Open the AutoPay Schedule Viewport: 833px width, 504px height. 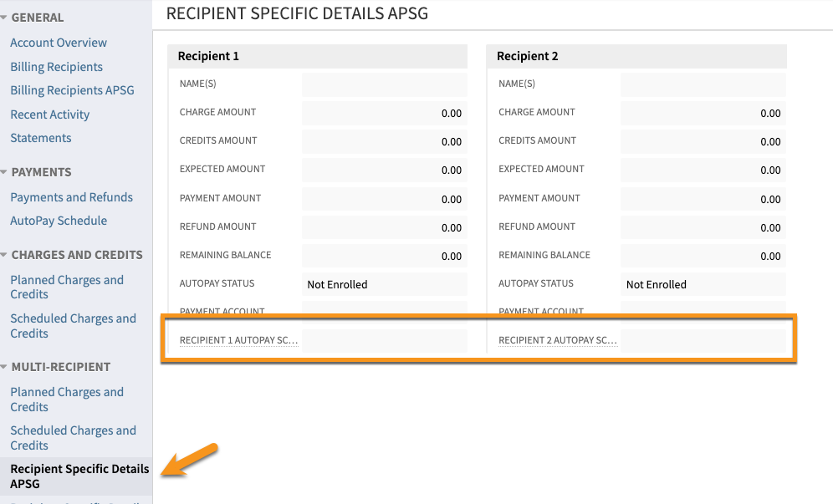tap(58, 220)
